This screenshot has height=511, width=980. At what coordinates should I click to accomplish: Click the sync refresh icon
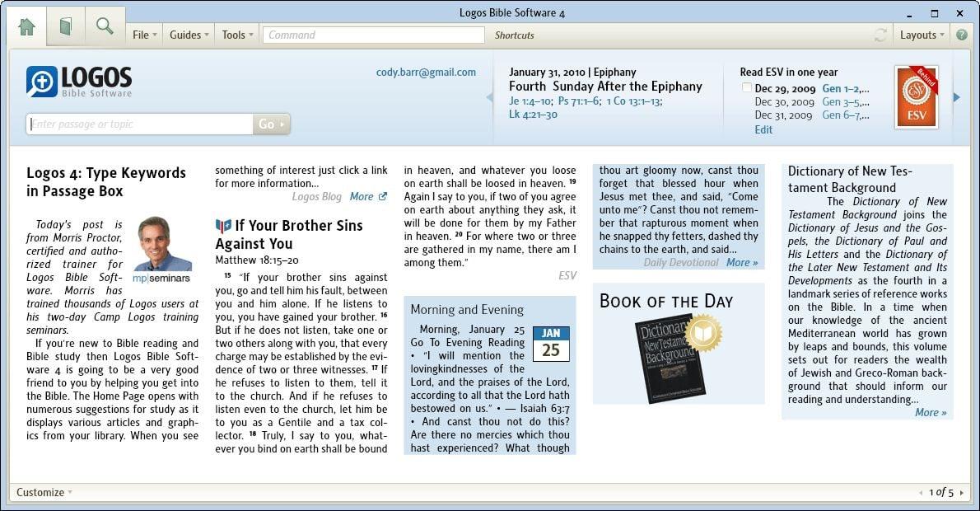(x=880, y=35)
